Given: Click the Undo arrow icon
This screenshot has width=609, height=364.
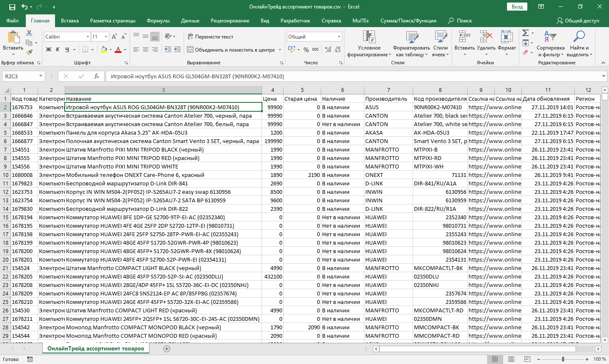Looking at the screenshot, I should pyautogui.click(x=25, y=7).
